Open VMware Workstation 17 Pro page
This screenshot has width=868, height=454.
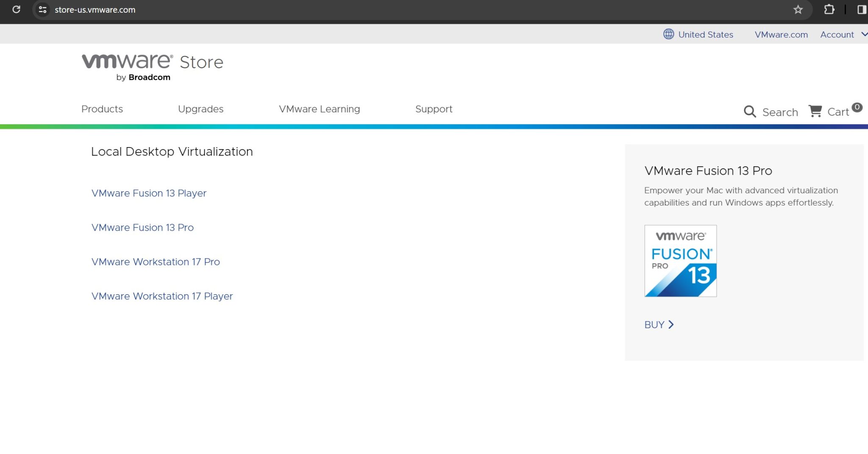click(156, 262)
